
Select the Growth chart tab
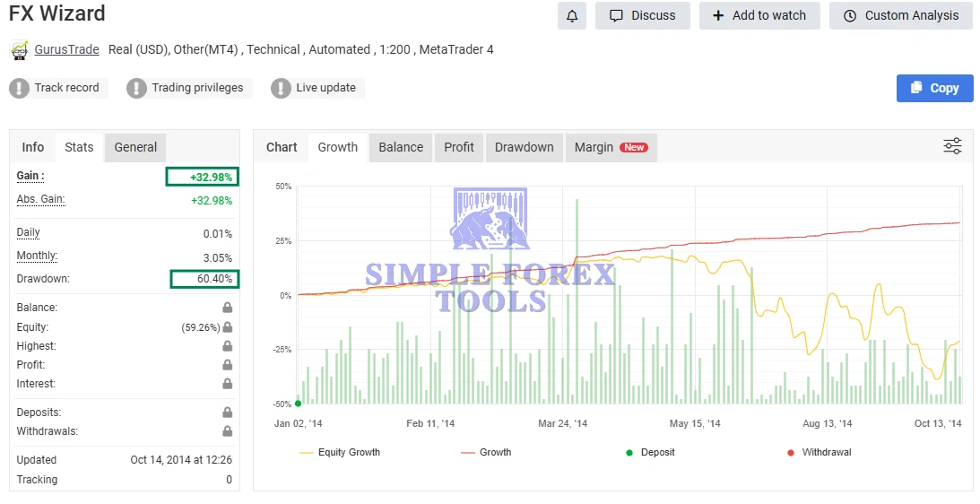338,147
